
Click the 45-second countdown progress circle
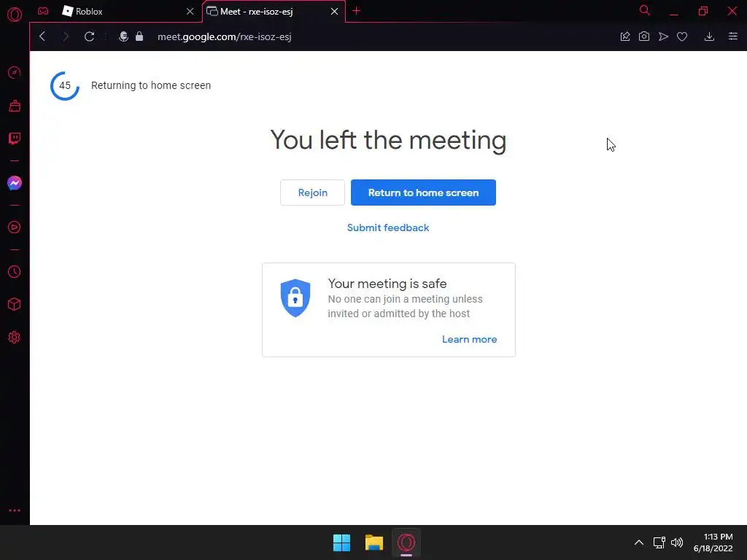click(65, 86)
